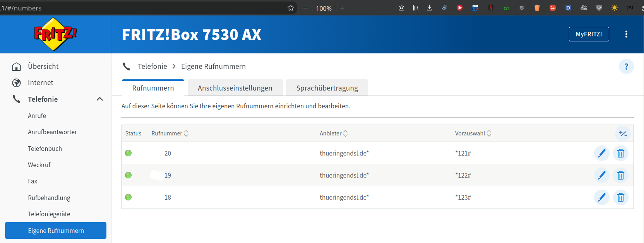644x243 pixels.
Task: Go to Übersicht in the sidebar
Action: [x=43, y=66]
